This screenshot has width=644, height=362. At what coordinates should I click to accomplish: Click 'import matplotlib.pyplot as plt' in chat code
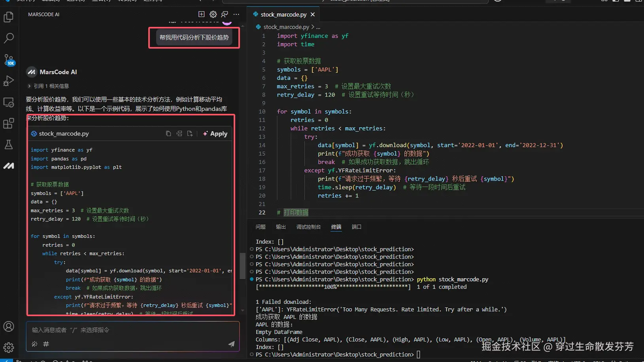[x=76, y=167]
